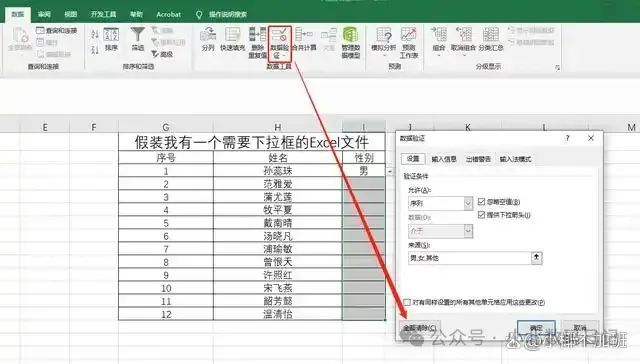
Task: Select the column G header
Action: [x=166, y=127]
